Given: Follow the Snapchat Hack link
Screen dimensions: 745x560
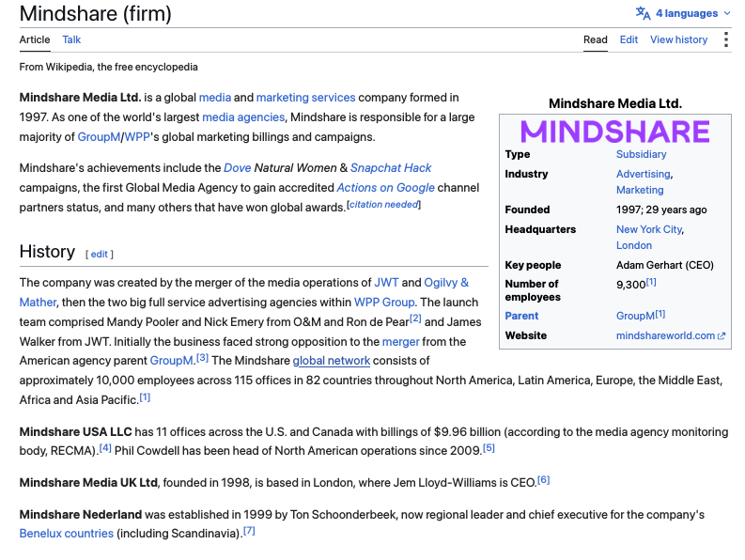Looking at the screenshot, I should coord(391,168).
